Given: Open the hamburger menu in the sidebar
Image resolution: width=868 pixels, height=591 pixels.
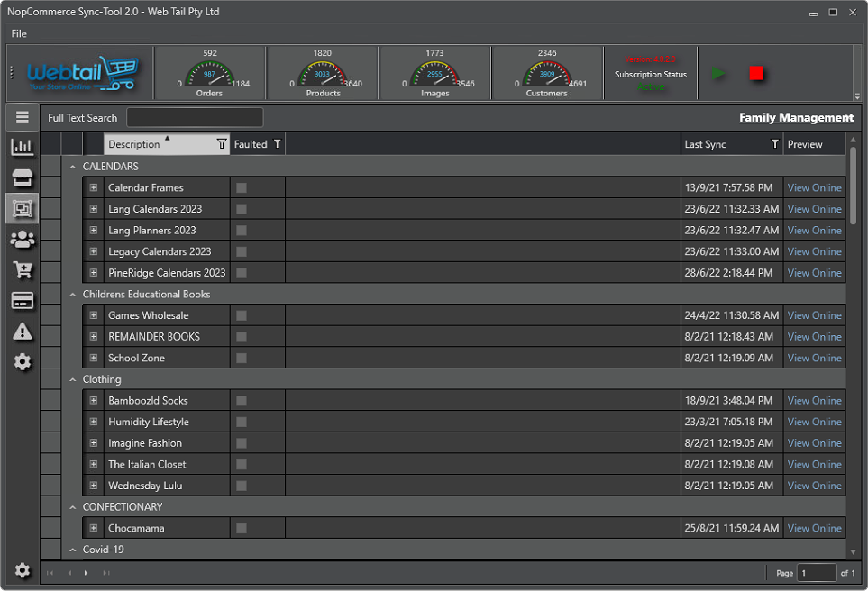Looking at the screenshot, I should click(x=23, y=117).
